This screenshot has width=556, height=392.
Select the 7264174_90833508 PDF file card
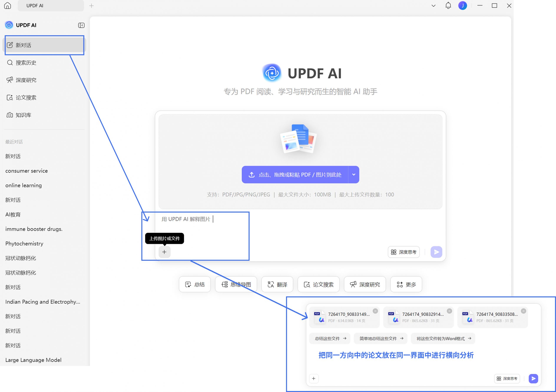point(493,317)
